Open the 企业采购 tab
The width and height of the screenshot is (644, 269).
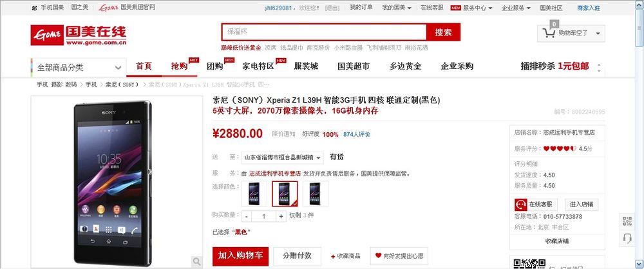pos(457,66)
